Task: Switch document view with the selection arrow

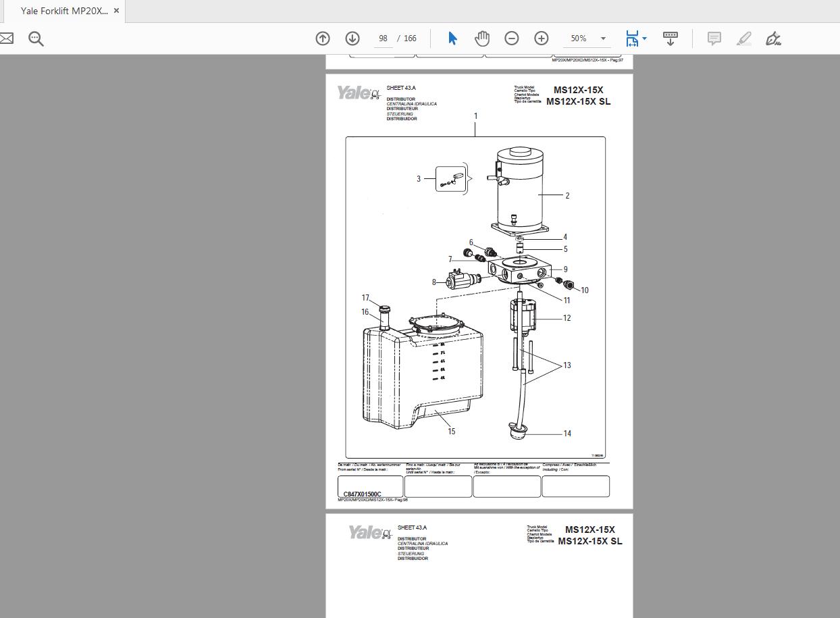Action: pyautogui.click(x=452, y=38)
